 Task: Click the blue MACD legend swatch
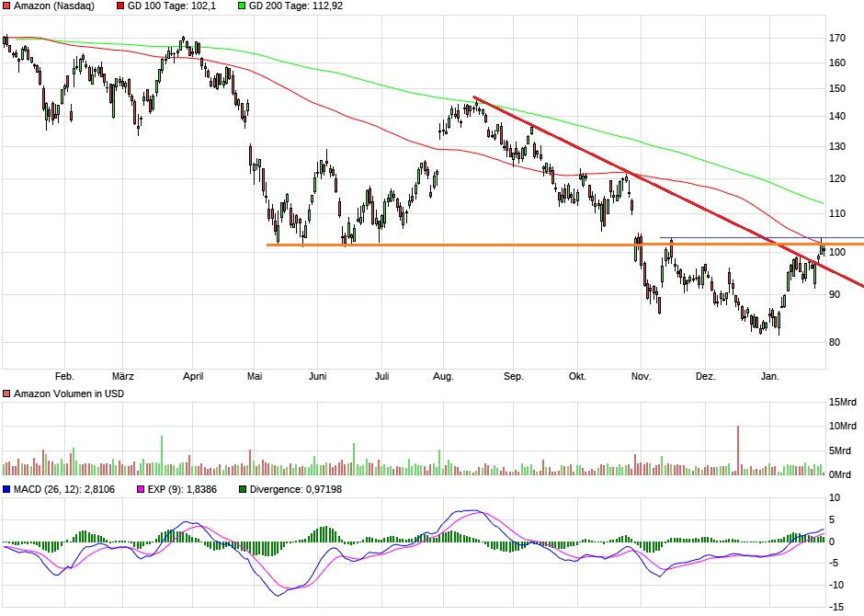click(x=6, y=489)
